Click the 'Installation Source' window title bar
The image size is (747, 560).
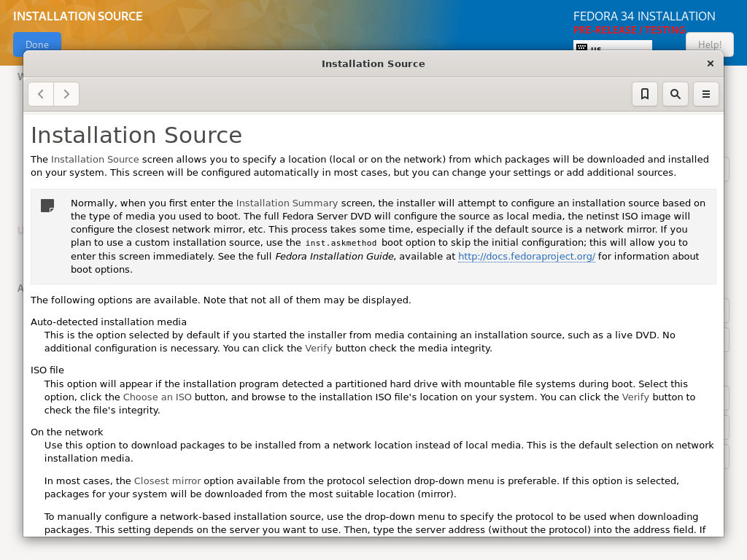(373, 63)
